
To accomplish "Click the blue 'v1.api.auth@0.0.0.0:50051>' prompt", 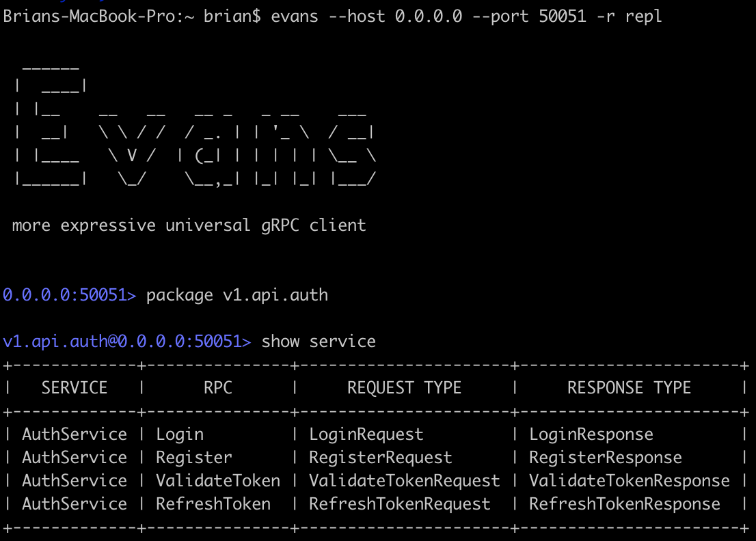I will (127, 341).
